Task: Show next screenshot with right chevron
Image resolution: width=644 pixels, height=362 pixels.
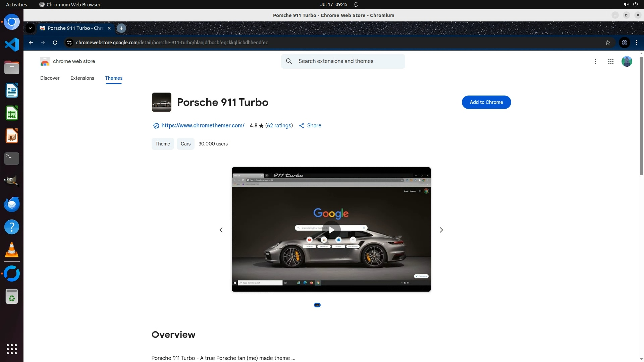Action: click(441, 230)
